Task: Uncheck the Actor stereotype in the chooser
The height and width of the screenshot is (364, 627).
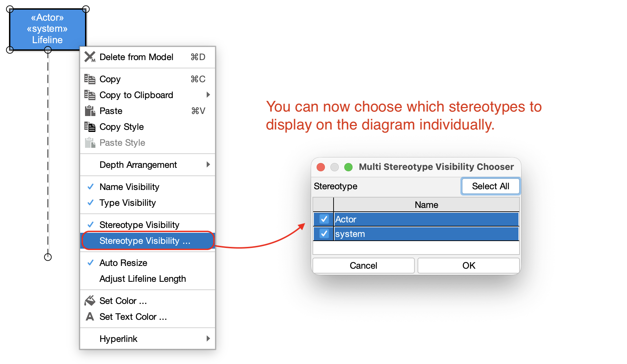Action: point(324,219)
